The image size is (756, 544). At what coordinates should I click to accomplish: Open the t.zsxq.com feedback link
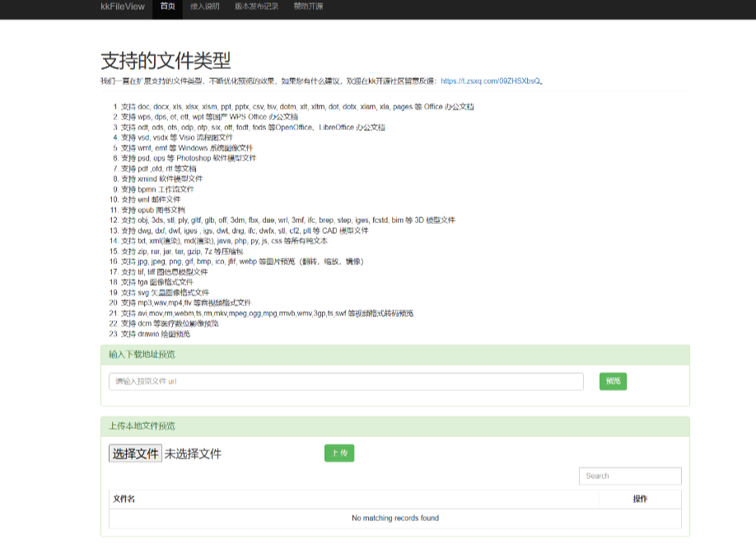(490, 82)
